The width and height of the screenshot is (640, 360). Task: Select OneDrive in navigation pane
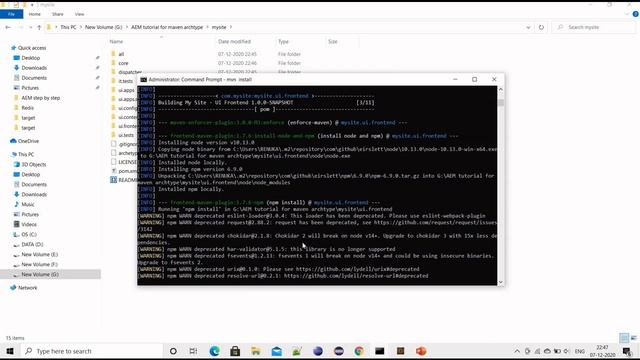point(28,141)
